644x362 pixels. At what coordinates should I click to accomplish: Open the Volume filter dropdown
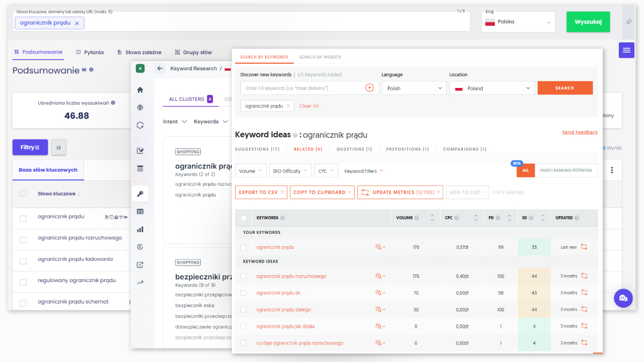(x=251, y=170)
